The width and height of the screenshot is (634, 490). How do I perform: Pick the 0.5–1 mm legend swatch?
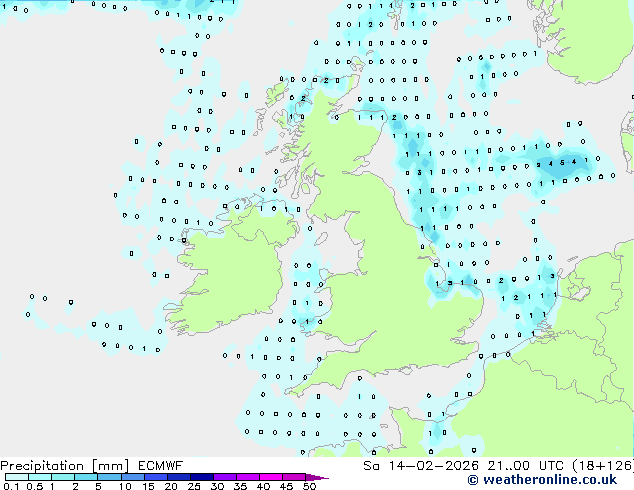pyautogui.click(x=40, y=477)
